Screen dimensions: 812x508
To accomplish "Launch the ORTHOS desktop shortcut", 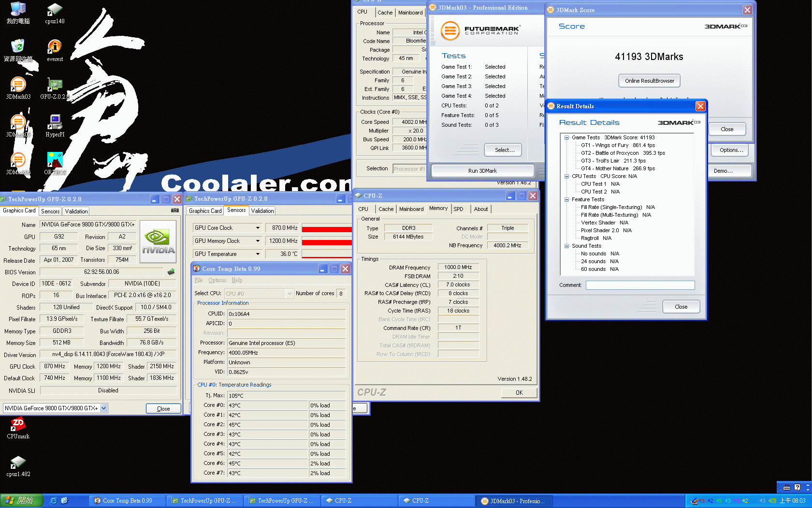I will pos(55,164).
